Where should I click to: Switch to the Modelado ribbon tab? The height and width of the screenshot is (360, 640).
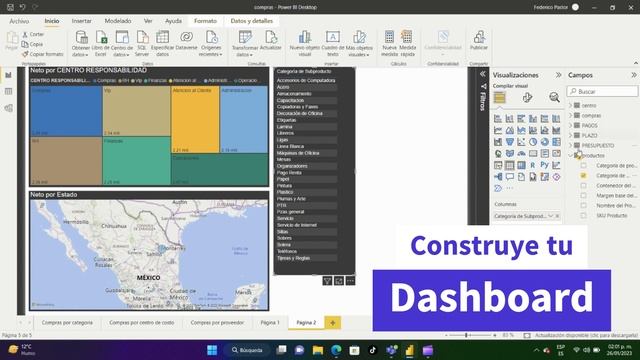coord(118,21)
